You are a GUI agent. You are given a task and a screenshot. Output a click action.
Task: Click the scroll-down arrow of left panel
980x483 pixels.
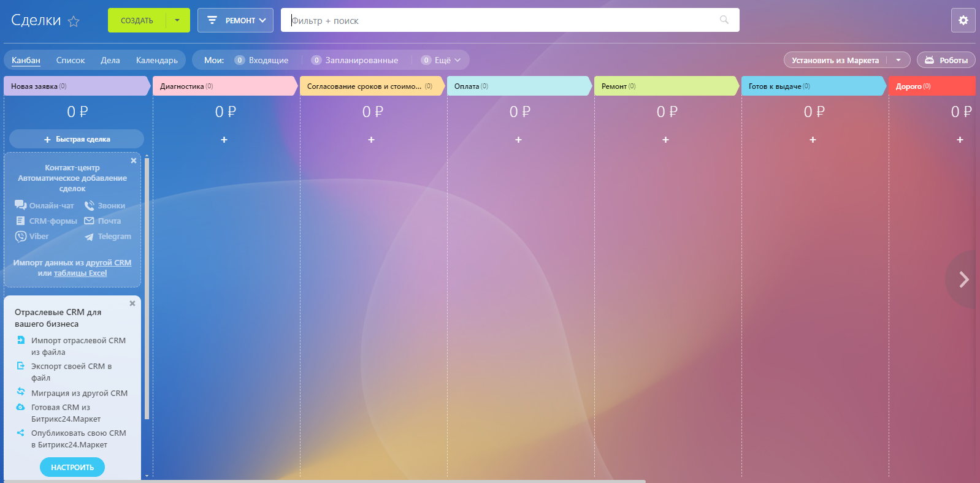coord(147,476)
